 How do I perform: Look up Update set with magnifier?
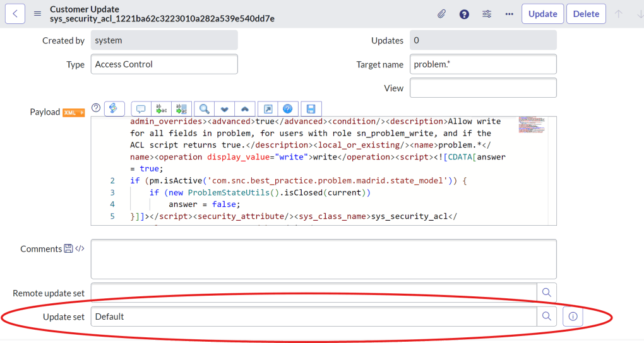547,317
